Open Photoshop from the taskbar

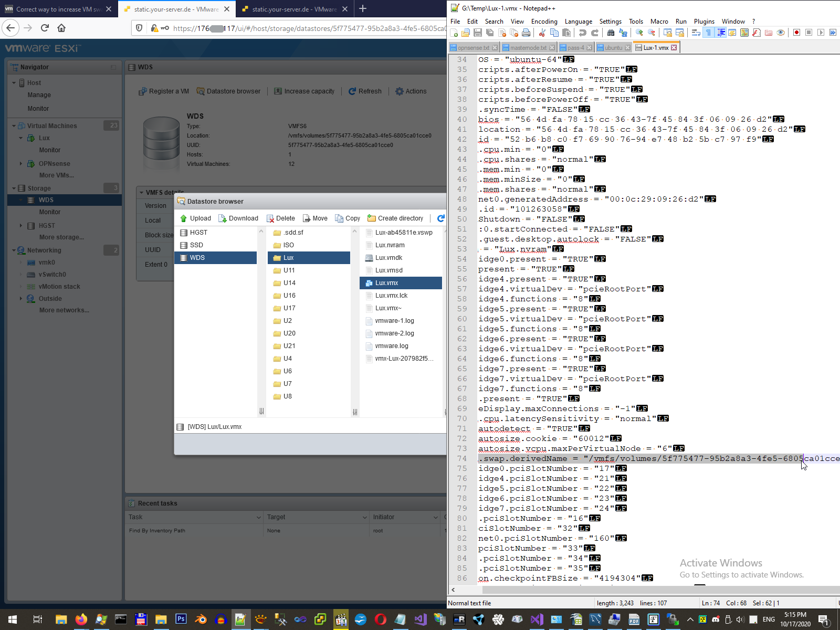pyautogui.click(x=181, y=619)
